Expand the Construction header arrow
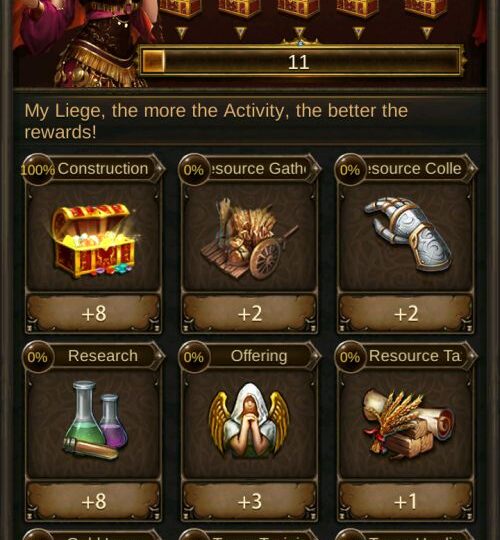This screenshot has width=500, height=540. coord(159,169)
